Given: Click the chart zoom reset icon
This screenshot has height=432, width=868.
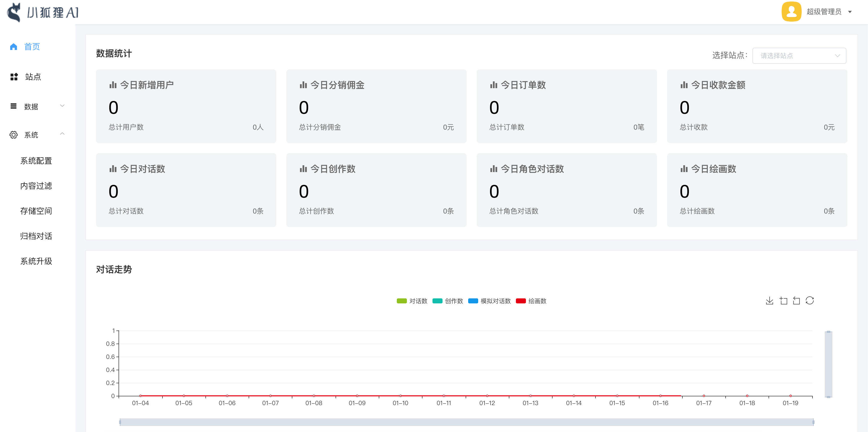Looking at the screenshot, I should (796, 301).
